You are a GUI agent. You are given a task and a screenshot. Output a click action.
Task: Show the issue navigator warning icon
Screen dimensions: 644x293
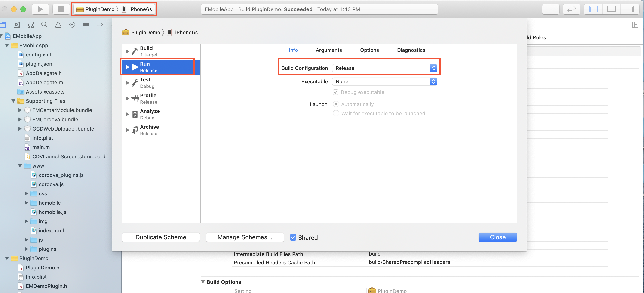click(58, 25)
